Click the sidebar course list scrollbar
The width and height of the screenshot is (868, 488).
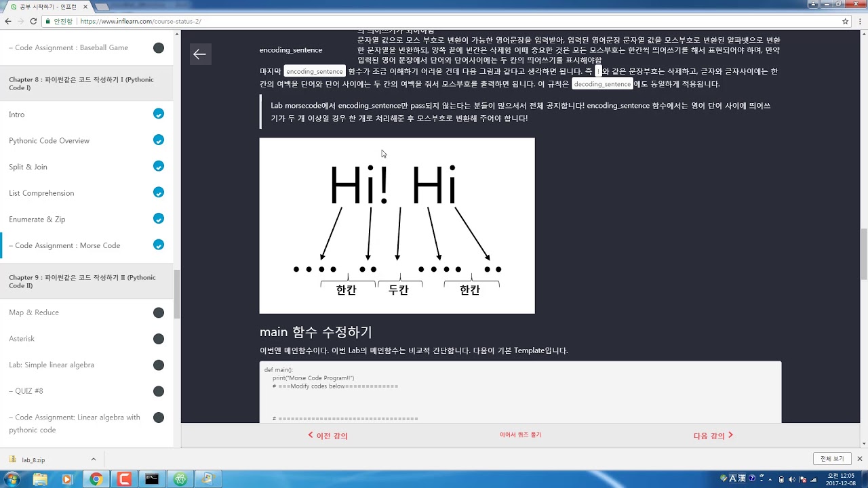click(x=177, y=294)
